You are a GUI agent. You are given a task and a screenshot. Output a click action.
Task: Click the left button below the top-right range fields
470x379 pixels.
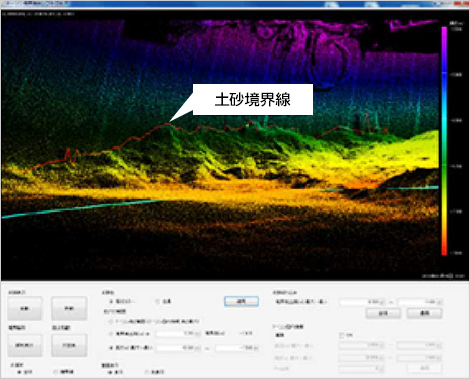pos(383,313)
